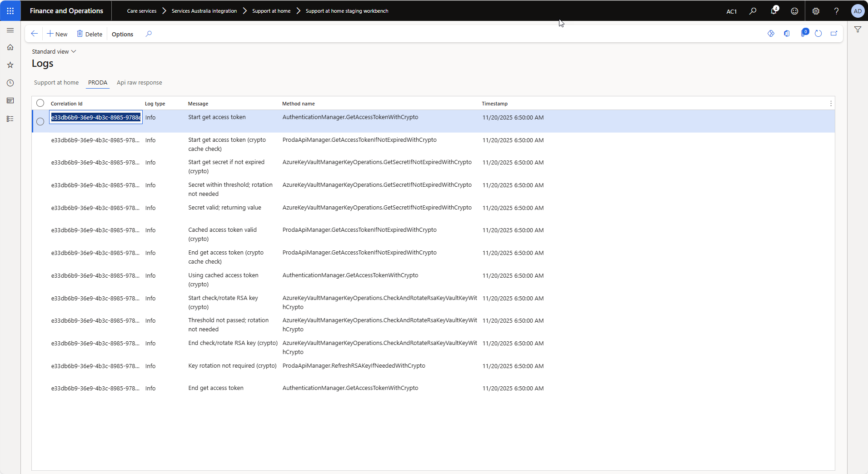Viewport: 868px width, 474px height.
Task: Open the app launcher waffle icon
Action: [10, 11]
